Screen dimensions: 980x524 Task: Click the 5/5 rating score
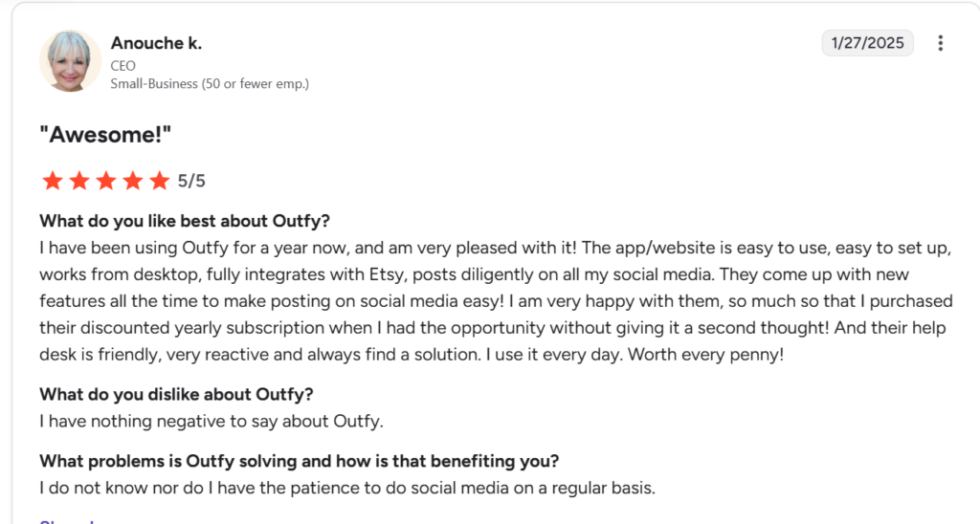191,181
